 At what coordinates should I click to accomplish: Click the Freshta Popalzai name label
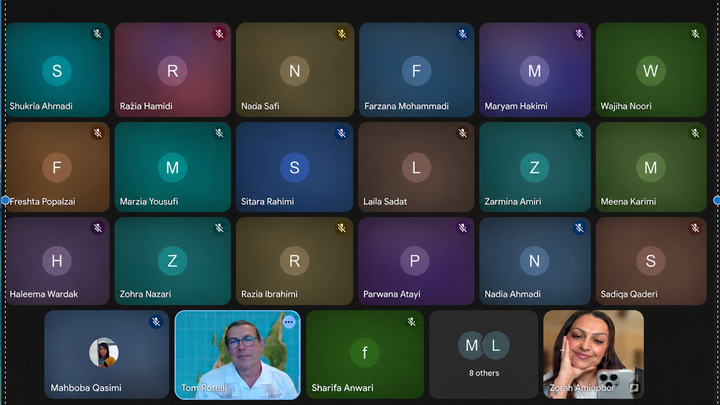(x=42, y=202)
